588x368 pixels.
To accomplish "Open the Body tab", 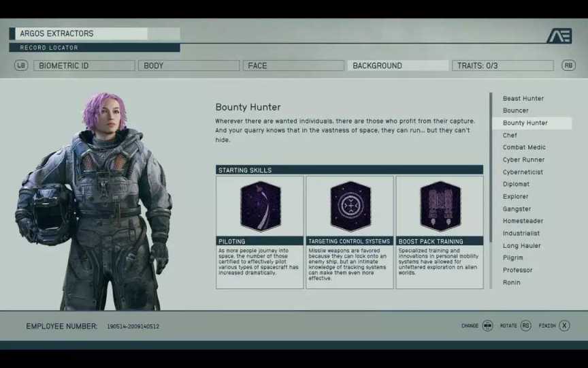I will (189, 65).
